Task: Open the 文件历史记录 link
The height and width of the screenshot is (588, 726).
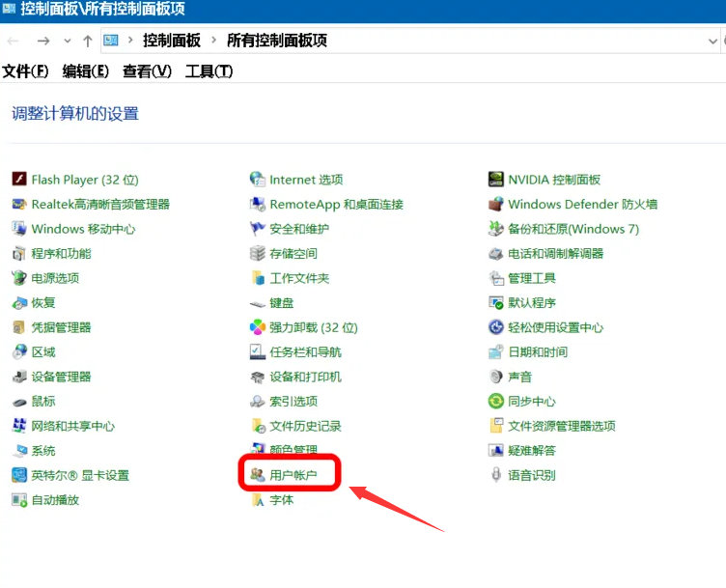Action: [306, 426]
